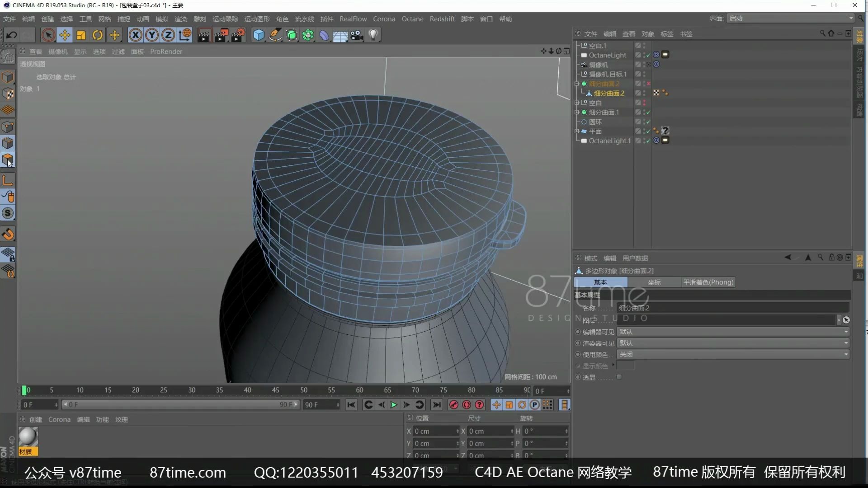Switch to the 坐标 tab in attributes
This screenshot has width=868, height=488.
point(654,282)
